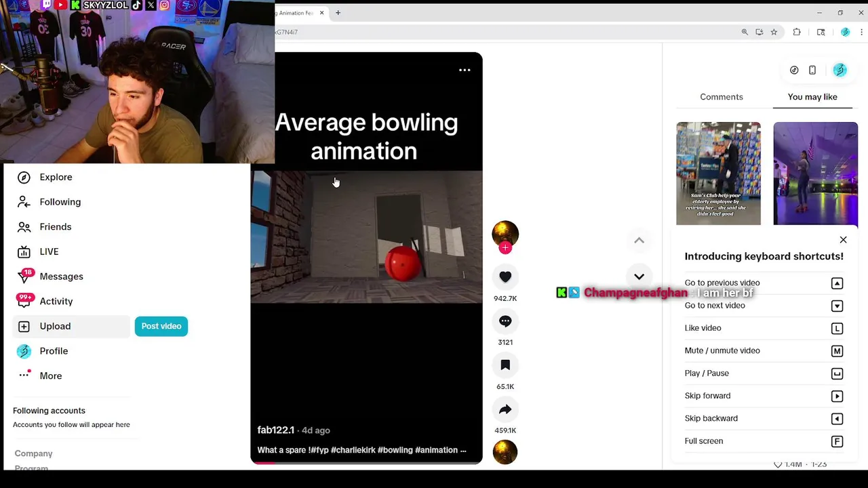Open Chrome zoom magnifier in address bar

[745, 32]
